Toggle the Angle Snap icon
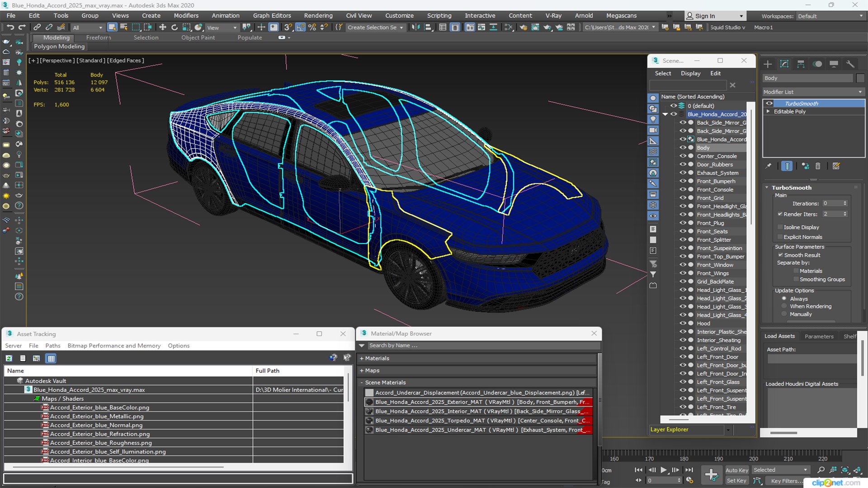The width and height of the screenshot is (868, 488). 300,28
